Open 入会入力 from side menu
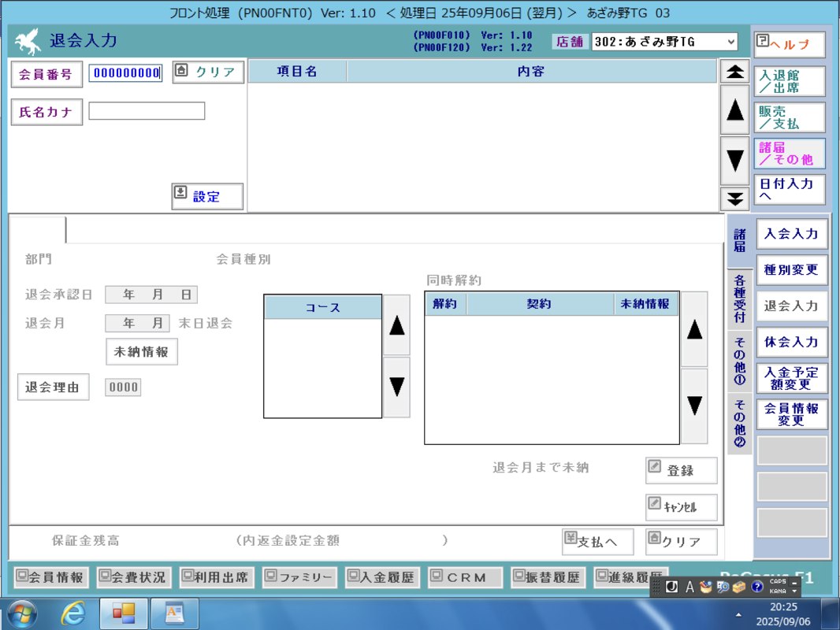The image size is (840, 630). click(791, 234)
